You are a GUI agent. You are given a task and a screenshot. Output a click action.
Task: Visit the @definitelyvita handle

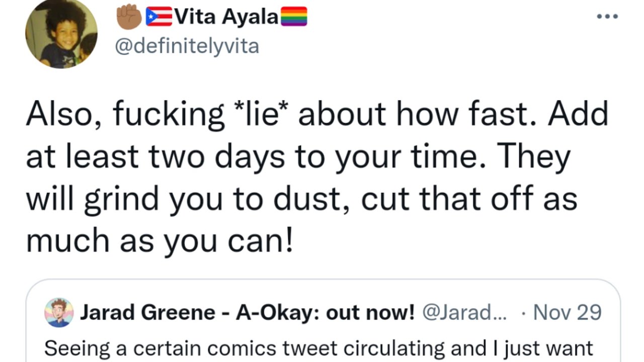[187, 46]
